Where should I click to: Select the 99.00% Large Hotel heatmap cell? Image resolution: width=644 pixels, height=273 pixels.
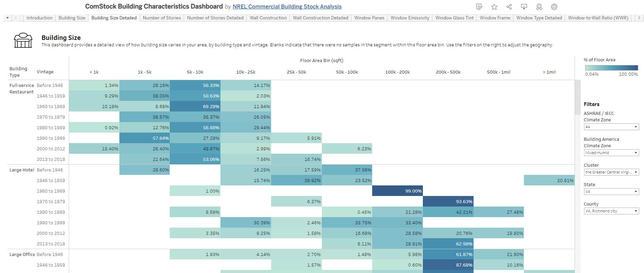click(x=397, y=191)
